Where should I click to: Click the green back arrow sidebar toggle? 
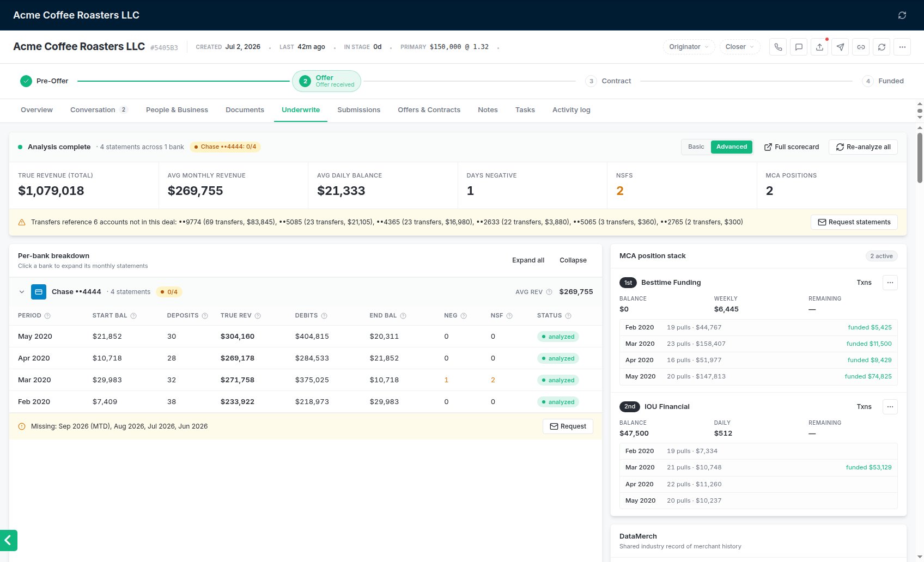pos(8,540)
